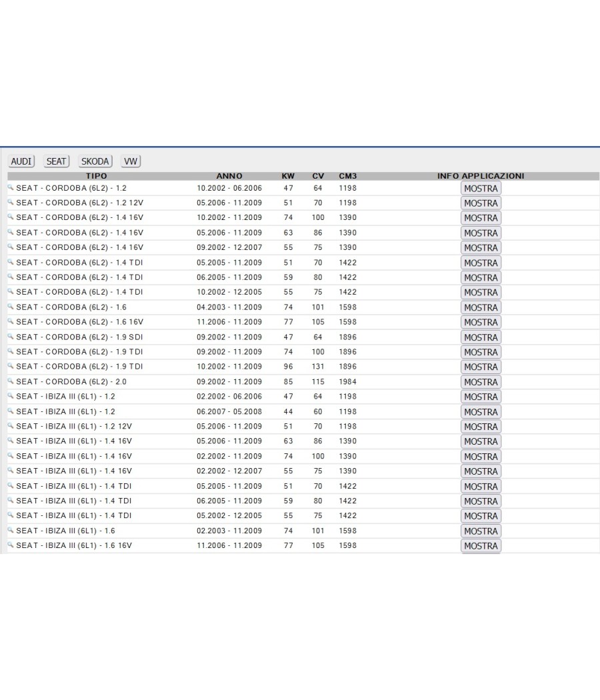Select magnifier for Ibiza III 1.4 16V 86 CV
This screenshot has width=600, height=700.
[11, 441]
